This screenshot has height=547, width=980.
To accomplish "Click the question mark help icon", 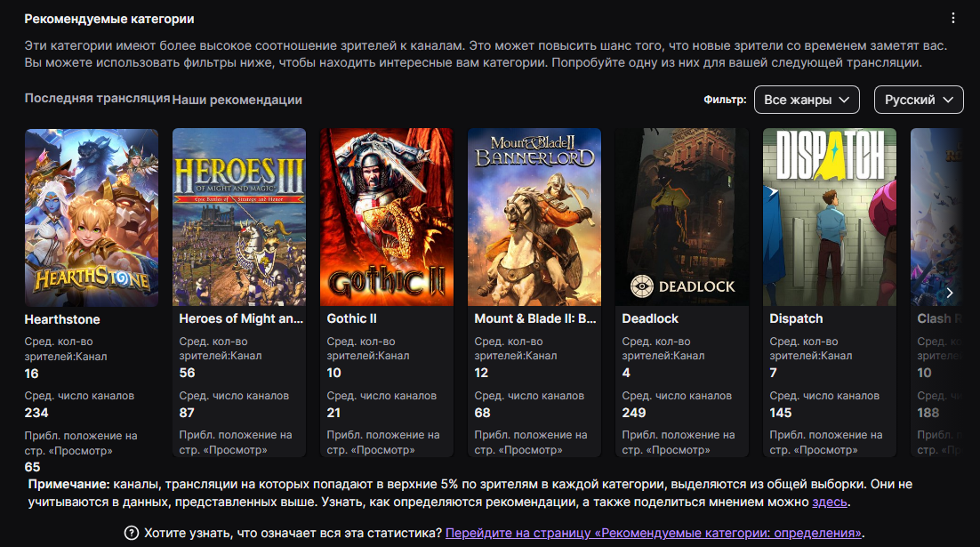I will [132, 533].
